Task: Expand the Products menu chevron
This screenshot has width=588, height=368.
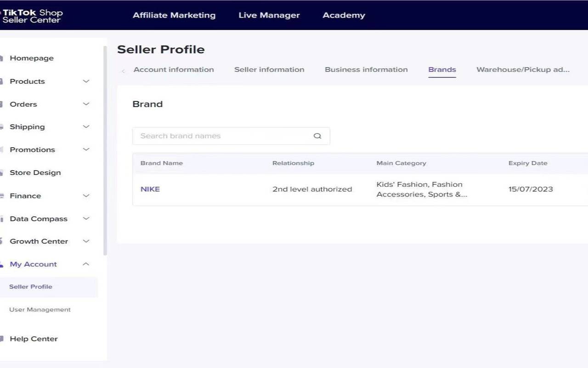Action: [x=86, y=81]
